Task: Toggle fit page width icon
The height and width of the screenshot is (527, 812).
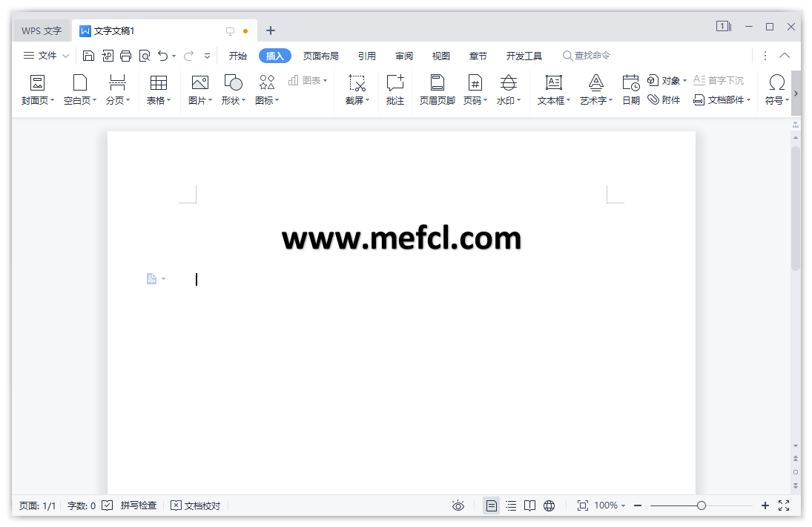Action: point(583,505)
